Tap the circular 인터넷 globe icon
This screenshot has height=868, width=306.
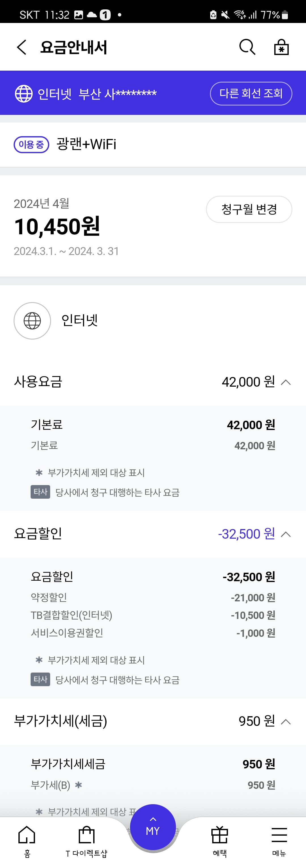pos(32,321)
